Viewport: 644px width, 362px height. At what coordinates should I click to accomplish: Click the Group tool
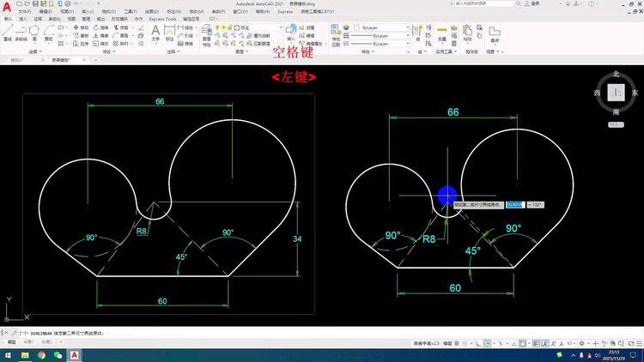point(417,33)
